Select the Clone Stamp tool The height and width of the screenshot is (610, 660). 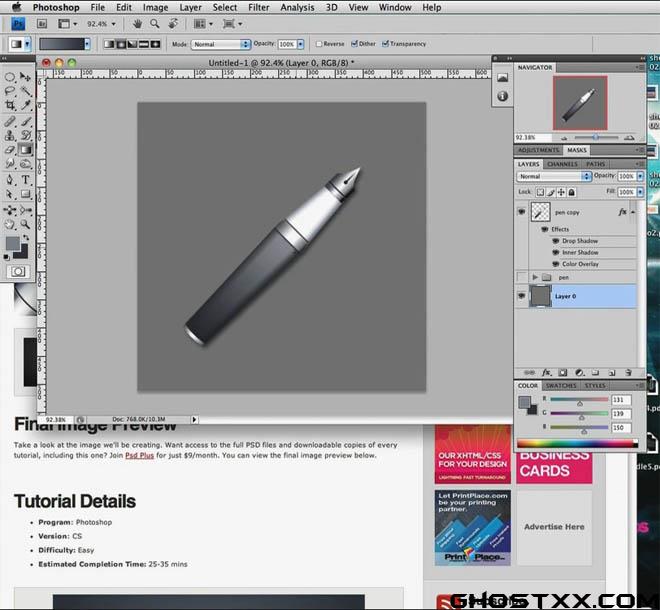coord(10,136)
